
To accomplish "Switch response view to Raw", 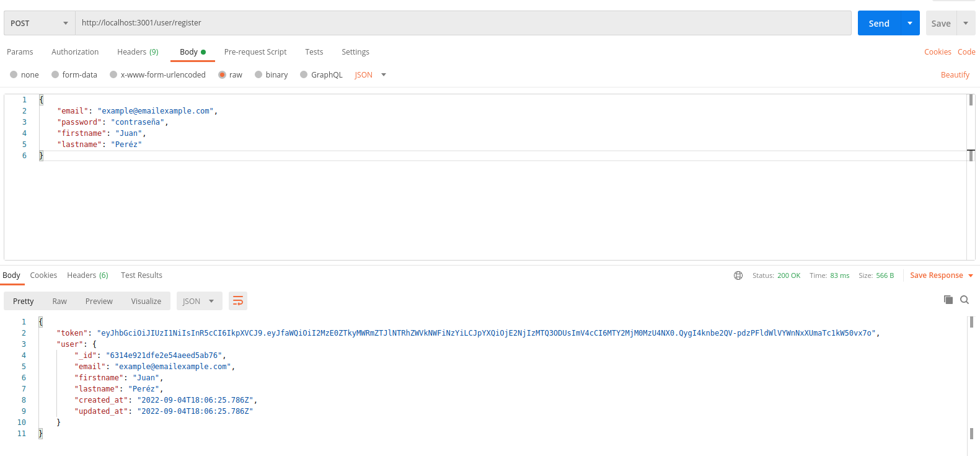I will point(60,302).
